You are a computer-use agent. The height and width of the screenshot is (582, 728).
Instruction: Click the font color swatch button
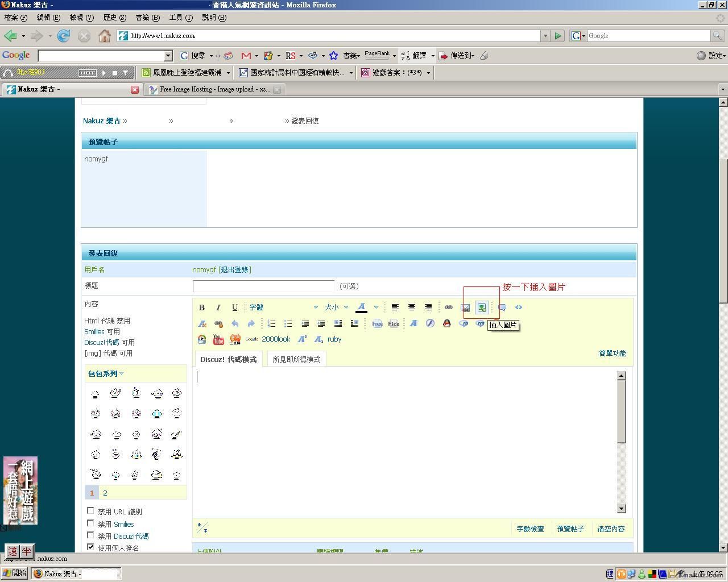point(361,307)
